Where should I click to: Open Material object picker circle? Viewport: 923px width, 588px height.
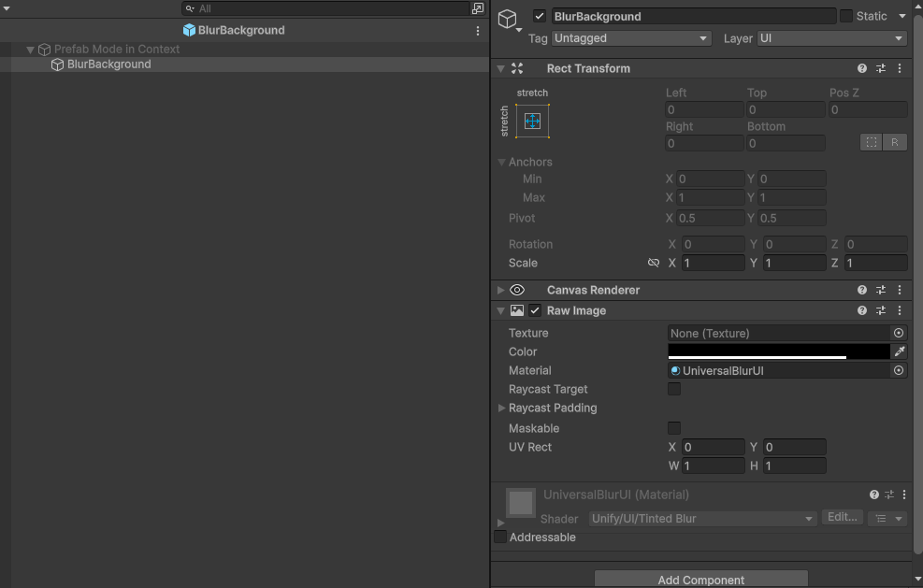(x=899, y=370)
